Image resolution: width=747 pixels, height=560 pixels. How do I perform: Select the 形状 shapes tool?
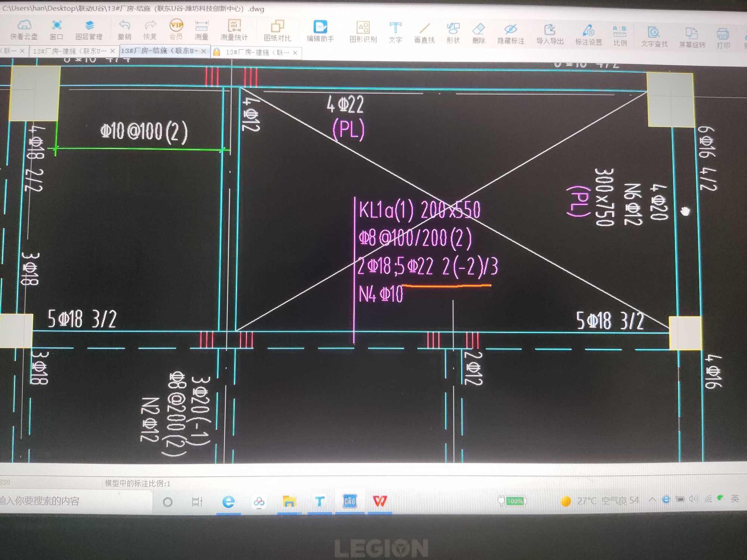click(x=453, y=33)
